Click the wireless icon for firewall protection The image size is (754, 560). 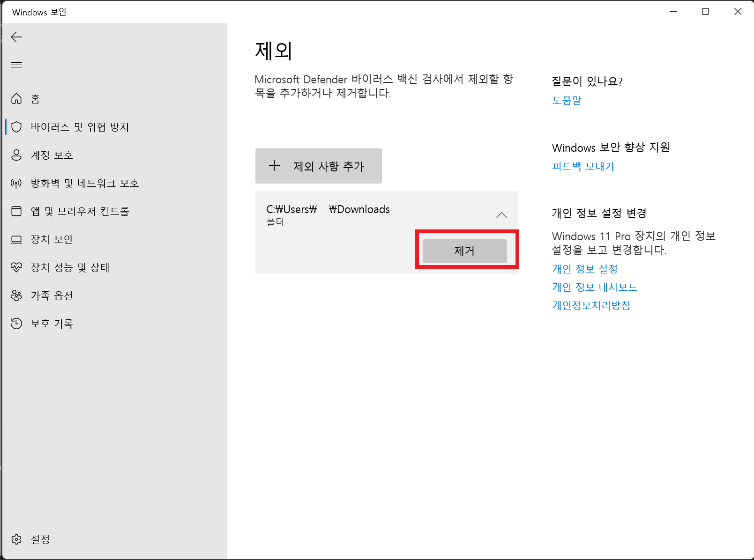pos(16,183)
